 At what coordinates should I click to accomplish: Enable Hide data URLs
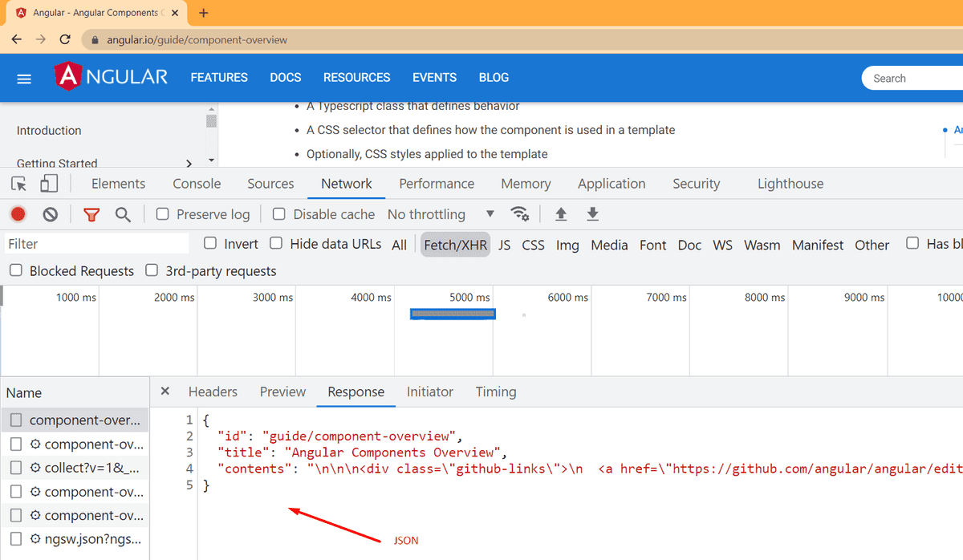[276, 244]
